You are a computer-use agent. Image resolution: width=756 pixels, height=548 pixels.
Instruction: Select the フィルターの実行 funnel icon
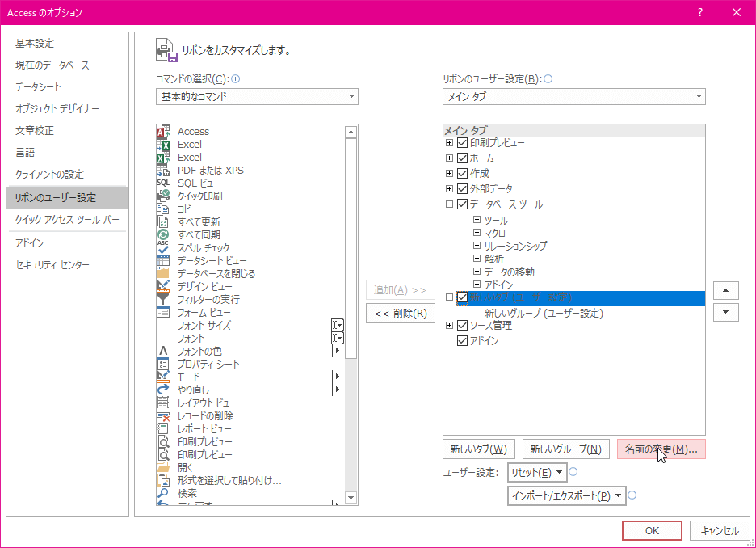pos(163,300)
